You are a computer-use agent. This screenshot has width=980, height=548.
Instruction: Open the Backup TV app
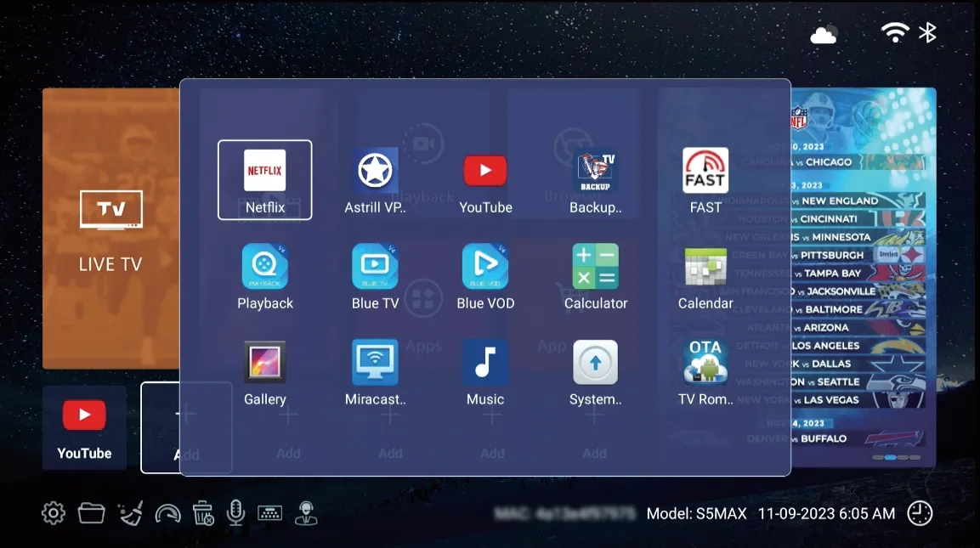[x=596, y=180]
